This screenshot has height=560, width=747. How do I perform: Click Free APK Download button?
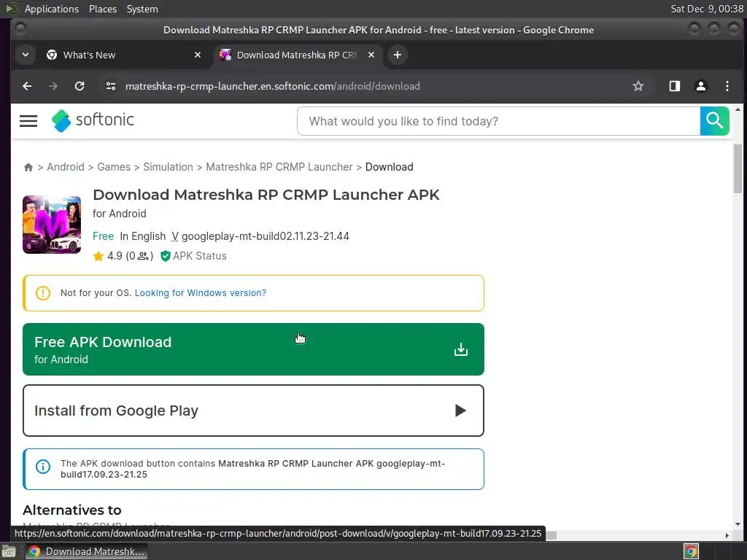tap(253, 349)
